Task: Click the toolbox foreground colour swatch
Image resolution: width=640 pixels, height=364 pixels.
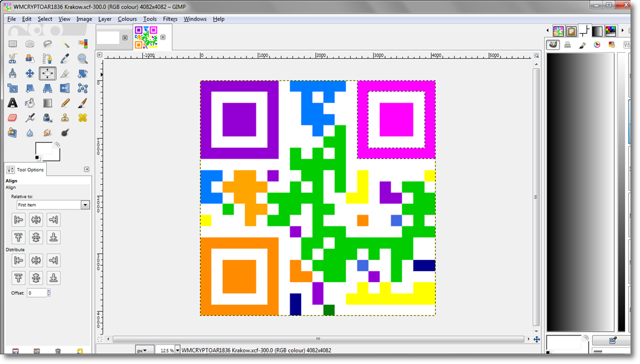Action: (x=44, y=149)
